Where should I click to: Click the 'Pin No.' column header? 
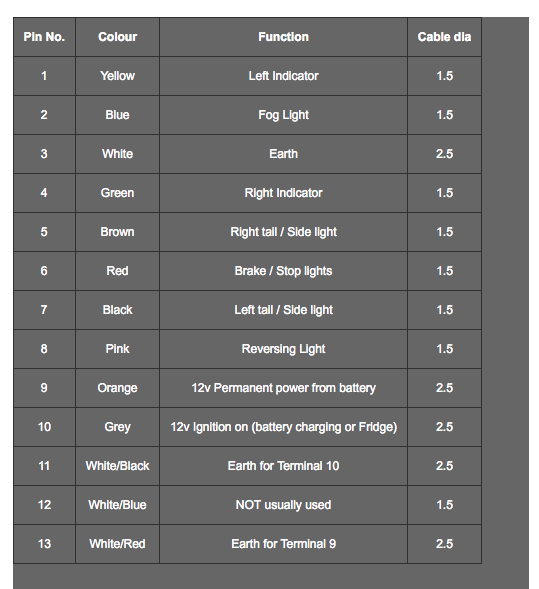tap(44, 37)
